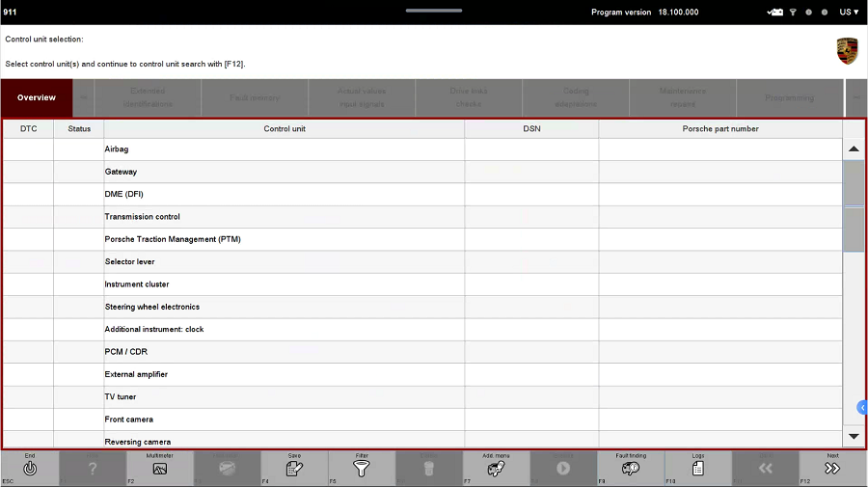Click the greyed play button
868x487 pixels.
pos(563,469)
